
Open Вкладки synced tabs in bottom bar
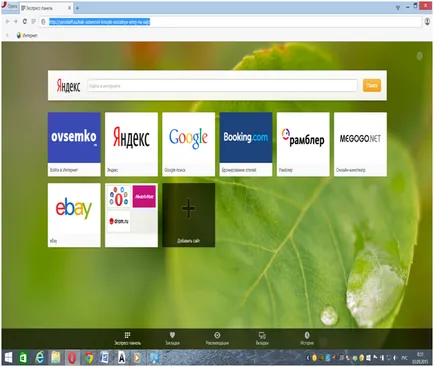click(x=262, y=339)
